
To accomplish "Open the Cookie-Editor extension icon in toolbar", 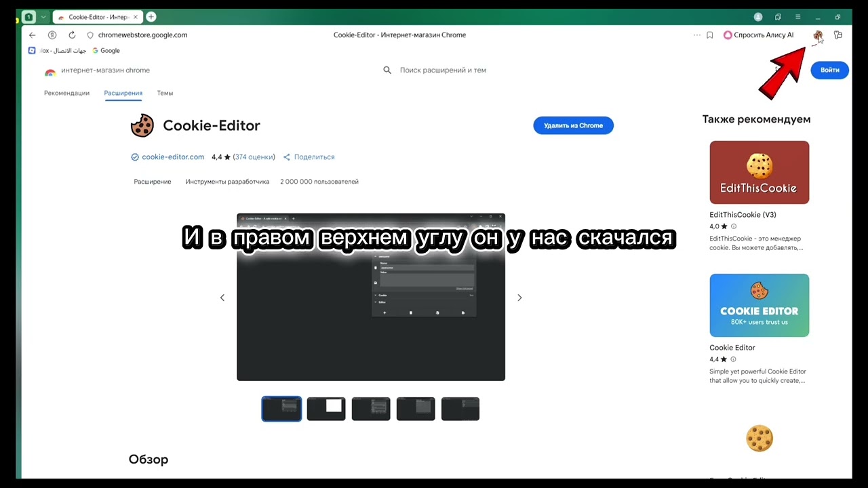I will tap(818, 35).
